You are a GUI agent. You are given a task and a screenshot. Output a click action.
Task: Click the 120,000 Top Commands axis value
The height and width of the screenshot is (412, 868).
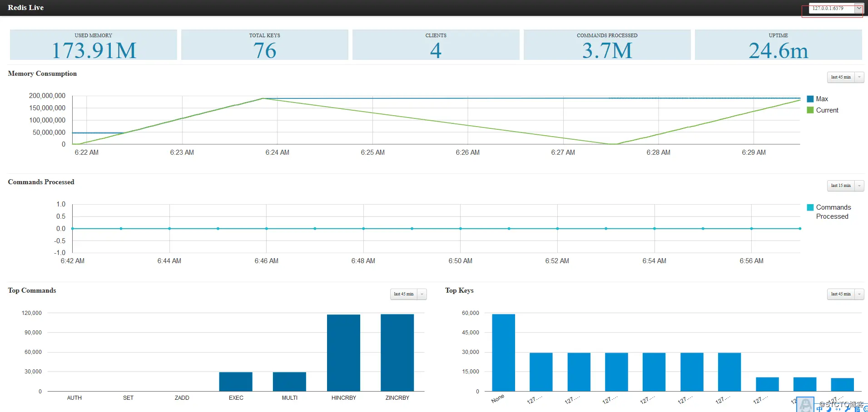(x=32, y=313)
